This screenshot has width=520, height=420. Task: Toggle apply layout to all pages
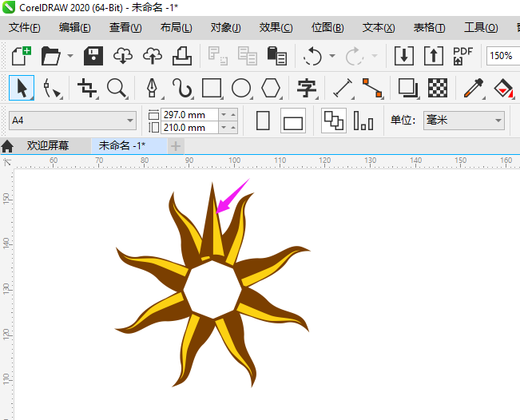point(334,121)
